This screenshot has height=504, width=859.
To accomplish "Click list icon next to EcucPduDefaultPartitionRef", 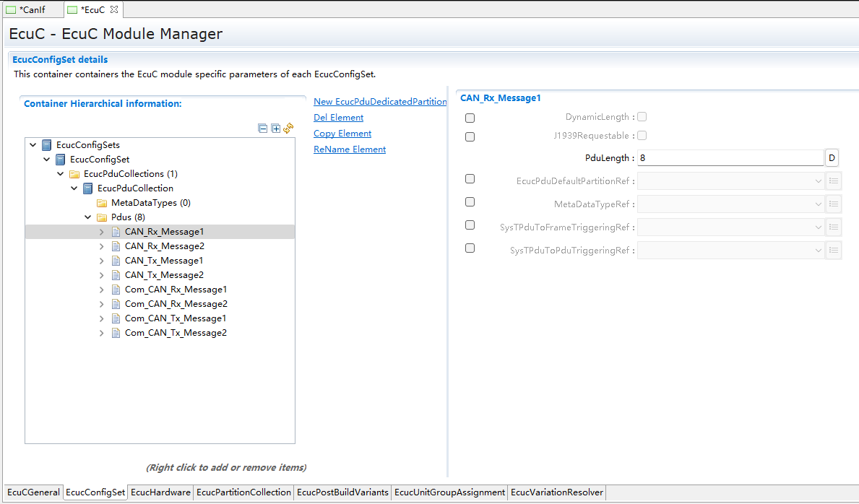I will [834, 181].
